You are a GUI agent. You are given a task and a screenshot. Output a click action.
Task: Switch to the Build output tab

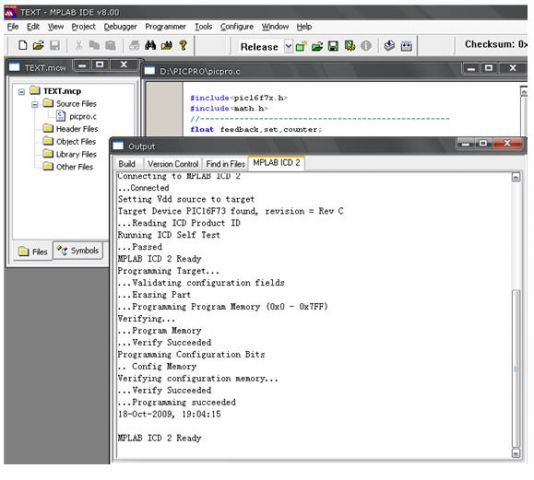(127, 164)
